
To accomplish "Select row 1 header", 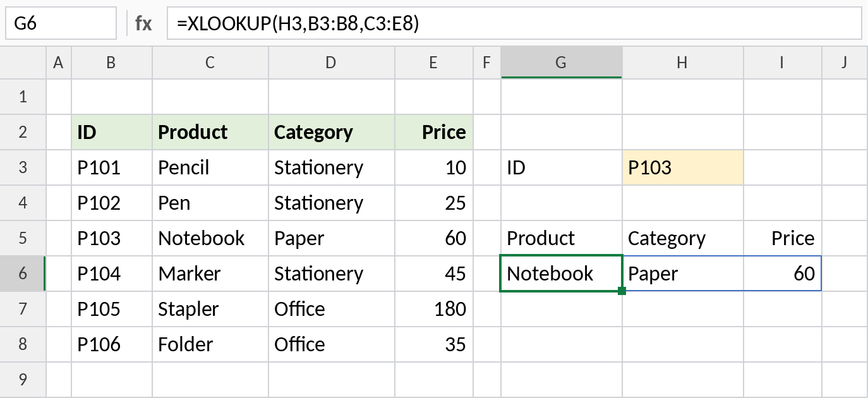I will (x=23, y=97).
